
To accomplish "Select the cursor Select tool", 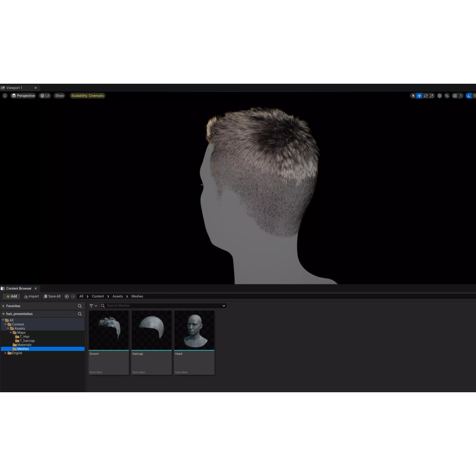I will click(x=413, y=96).
